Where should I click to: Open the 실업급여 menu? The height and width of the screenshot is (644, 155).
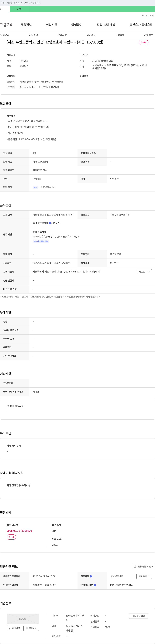[x=77, y=25]
